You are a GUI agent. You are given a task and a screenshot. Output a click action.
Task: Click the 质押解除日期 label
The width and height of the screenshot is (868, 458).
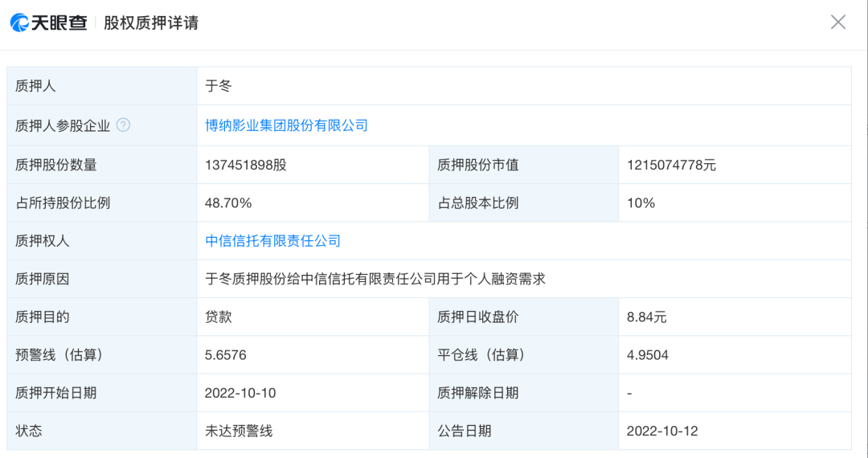click(x=477, y=393)
